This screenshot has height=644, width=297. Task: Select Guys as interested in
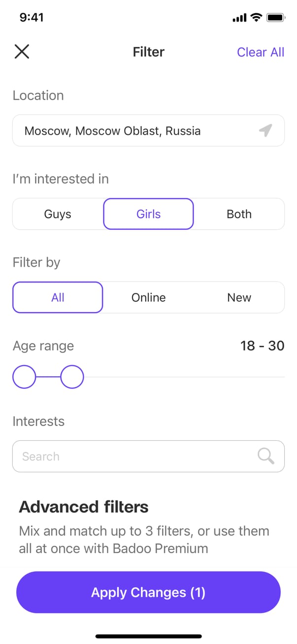[x=58, y=214]
